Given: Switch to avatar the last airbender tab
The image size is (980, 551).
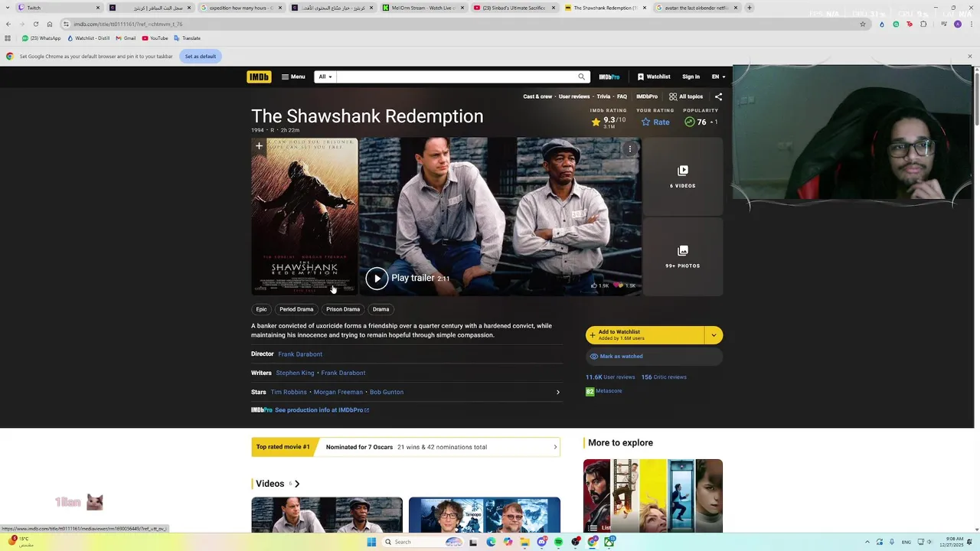Looking at the screenshot, I should click(696, 8).
